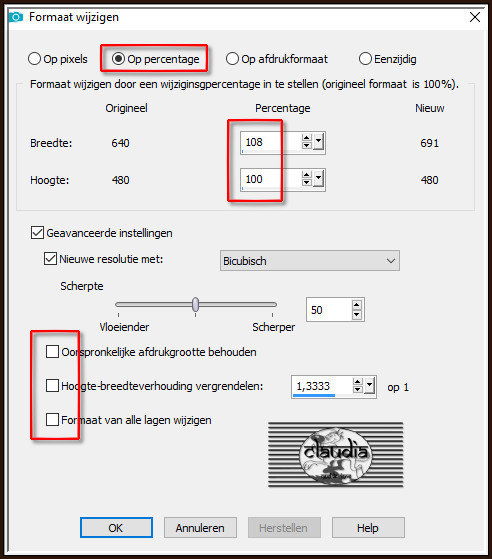Click the Herstellen button
Image resolution: width=492 pixels, height=559 pixels.
284,528
